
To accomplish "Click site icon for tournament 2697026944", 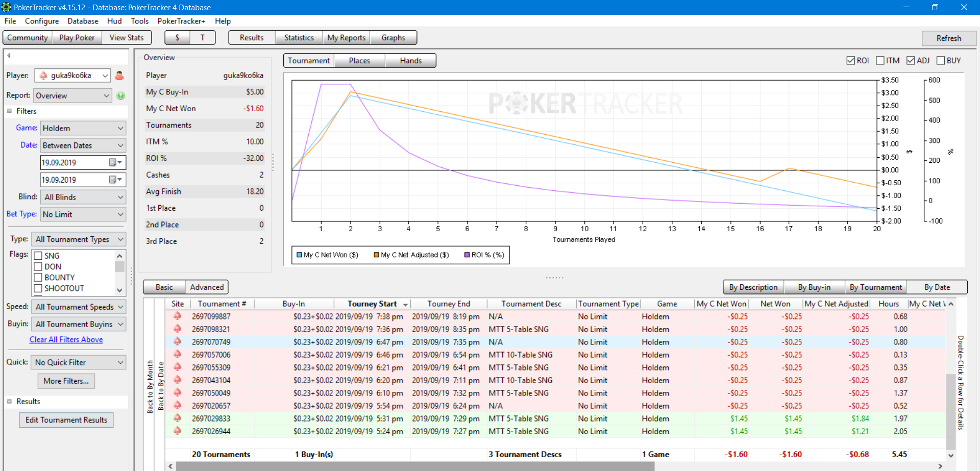I will [x=177, y=431].
